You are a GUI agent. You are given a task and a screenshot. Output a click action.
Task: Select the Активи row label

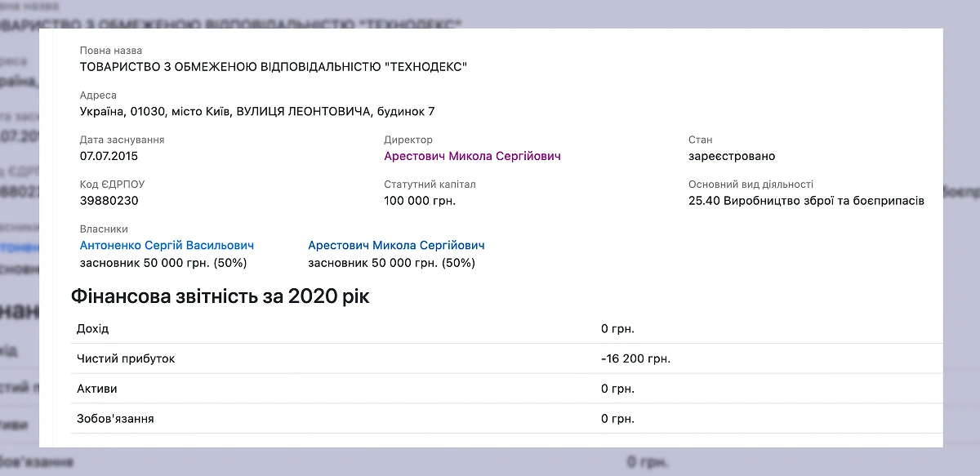tap(96, 389)
